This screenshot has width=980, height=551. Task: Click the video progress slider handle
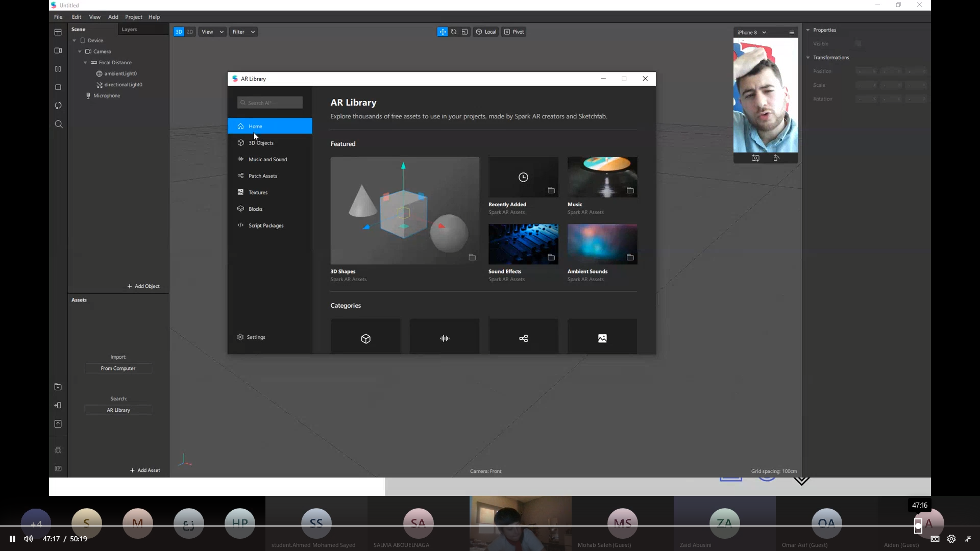(x=918, y=526)
